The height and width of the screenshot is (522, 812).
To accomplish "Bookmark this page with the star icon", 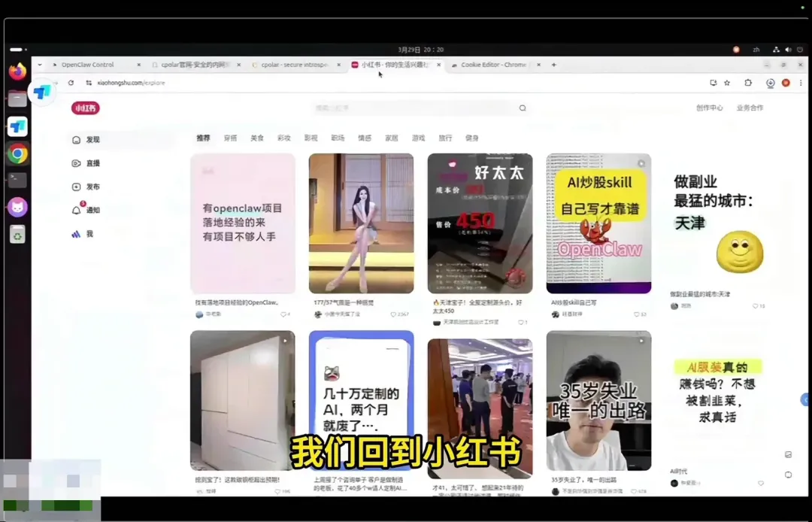I will 727,83.
